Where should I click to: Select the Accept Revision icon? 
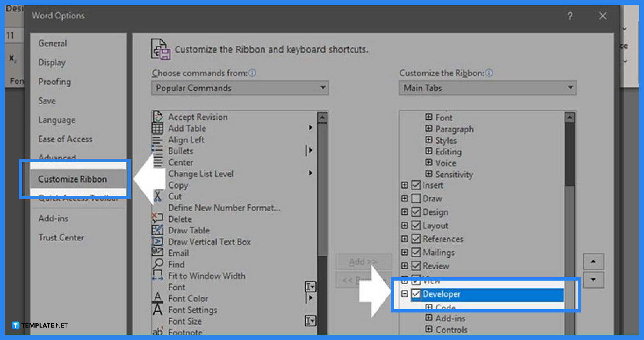[x=158, y=116]
